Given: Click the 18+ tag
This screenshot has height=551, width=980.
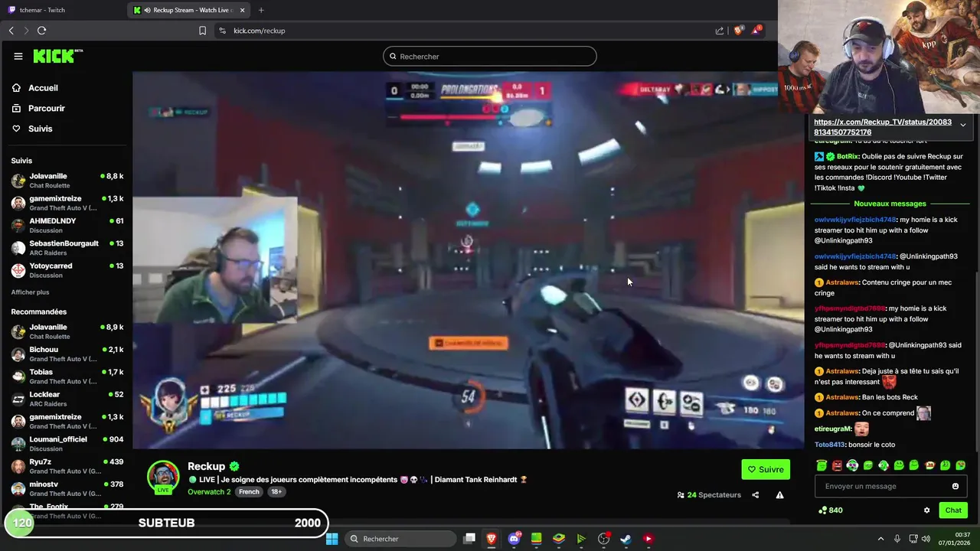Looking at the screenshot, I should click(276, 491).
